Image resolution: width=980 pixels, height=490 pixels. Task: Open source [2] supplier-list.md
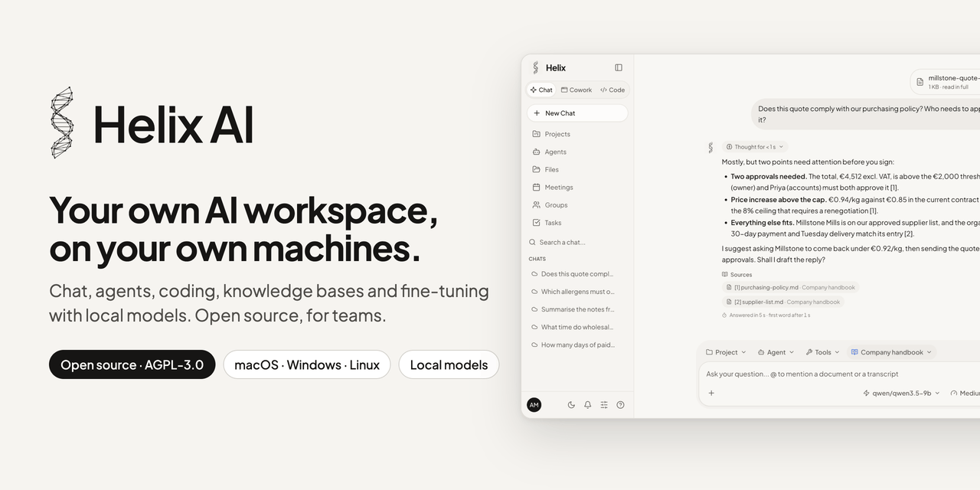[783, 302]
